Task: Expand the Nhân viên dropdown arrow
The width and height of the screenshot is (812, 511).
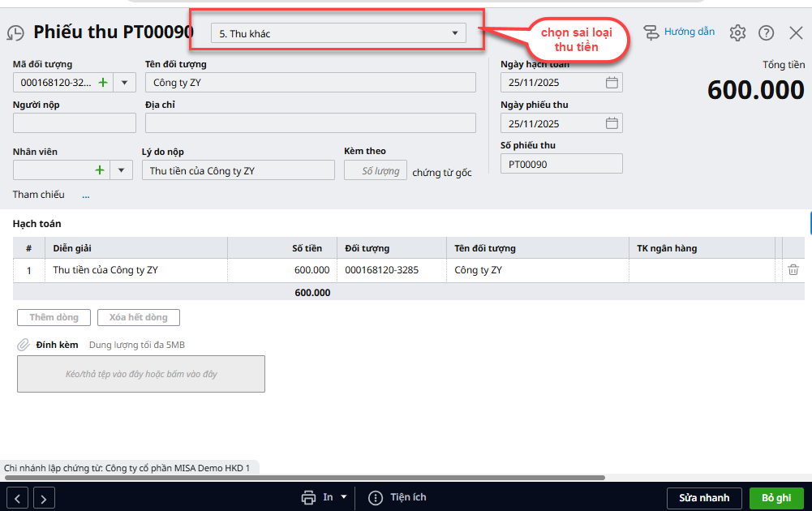Action: click(122, 170)
